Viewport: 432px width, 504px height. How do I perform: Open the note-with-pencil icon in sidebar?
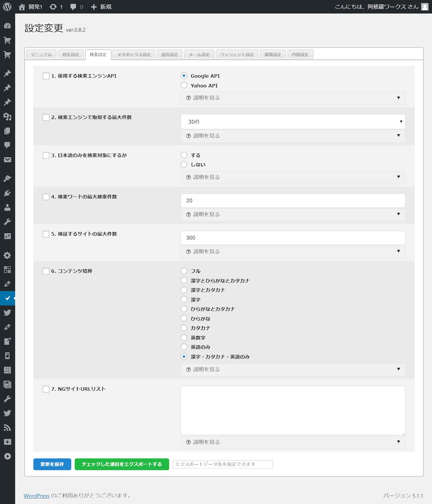coord(7,341)
